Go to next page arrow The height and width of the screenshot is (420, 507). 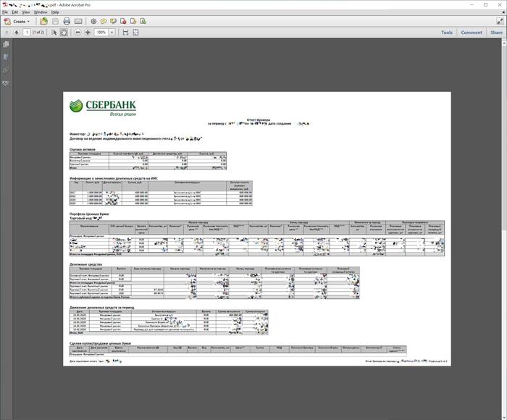tap(17, 33)
